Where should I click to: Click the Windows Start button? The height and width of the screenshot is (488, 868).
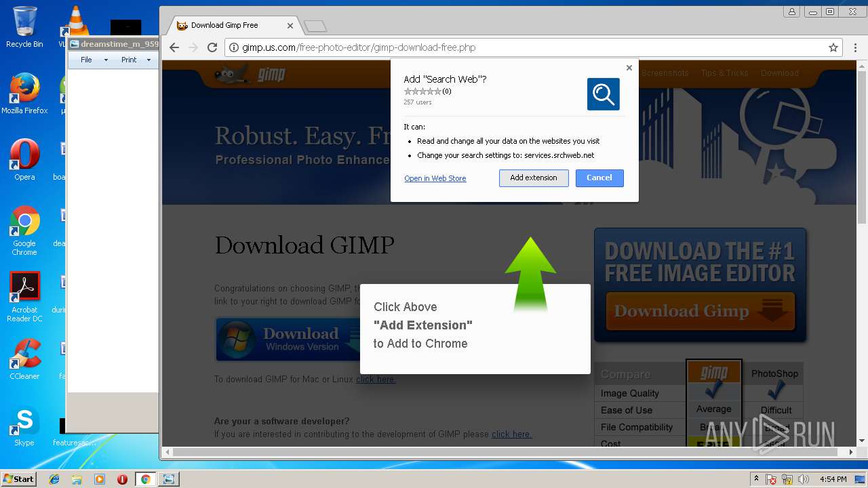pos(18,479)
